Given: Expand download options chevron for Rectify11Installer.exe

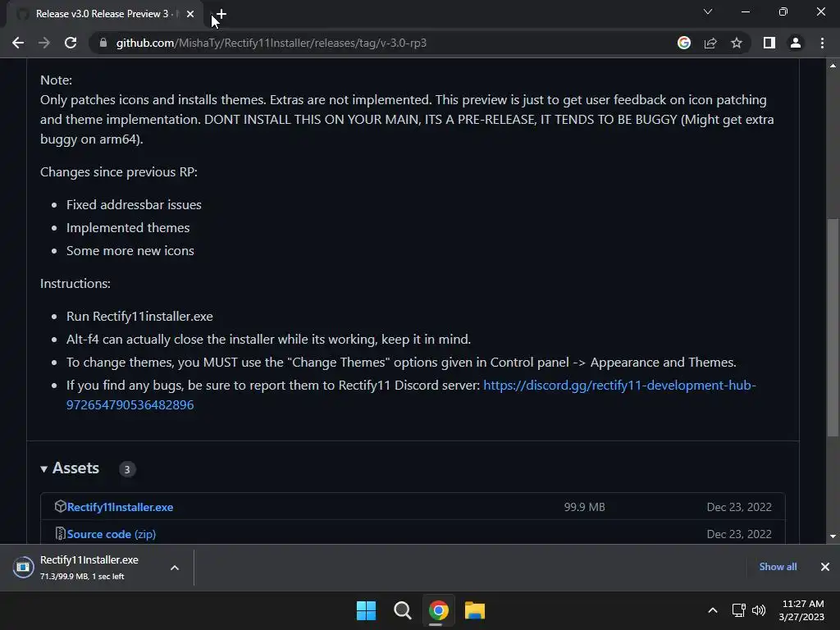Looking at the screenshot, I should pyautogui.click(x=175, y=568).
